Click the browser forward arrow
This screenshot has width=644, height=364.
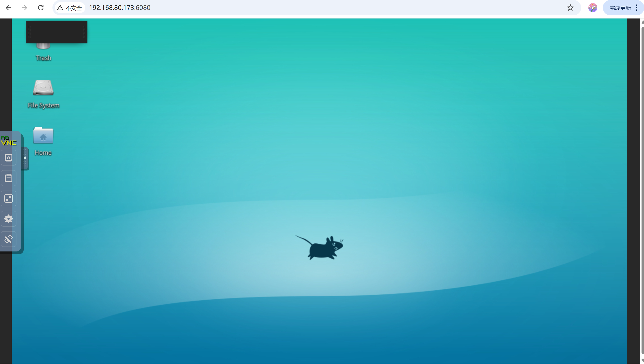[x=25, y=8]
